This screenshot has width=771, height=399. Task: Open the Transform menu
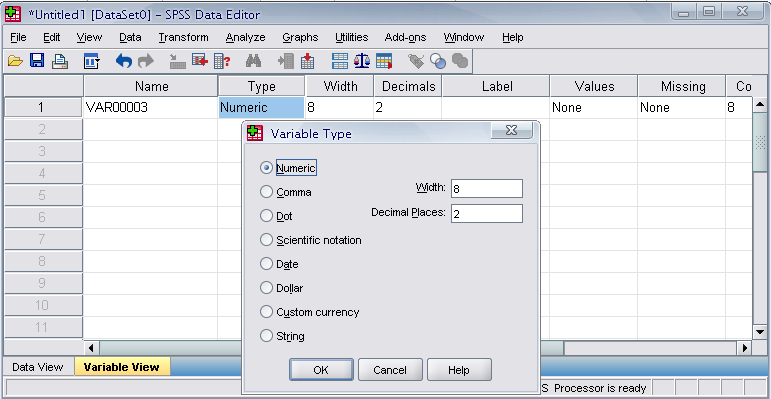(x=183, y=37)
